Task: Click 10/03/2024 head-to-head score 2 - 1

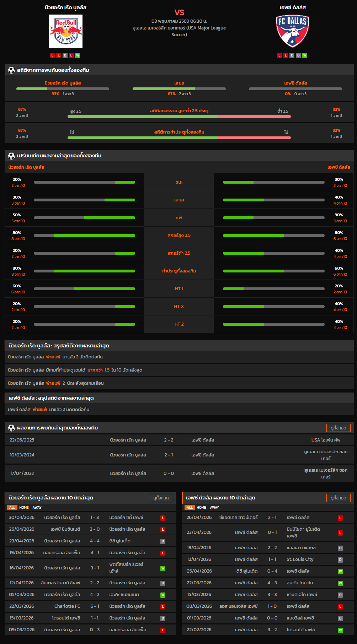Action: 169,455
